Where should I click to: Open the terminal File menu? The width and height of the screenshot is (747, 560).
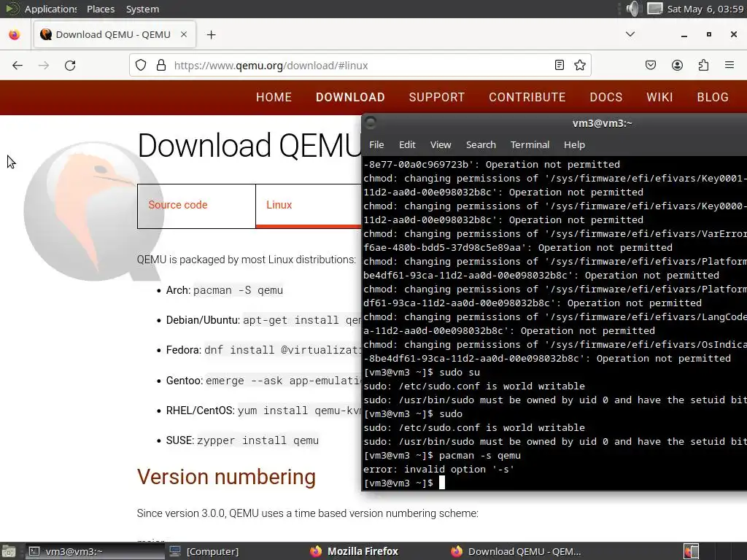(376, 145)
